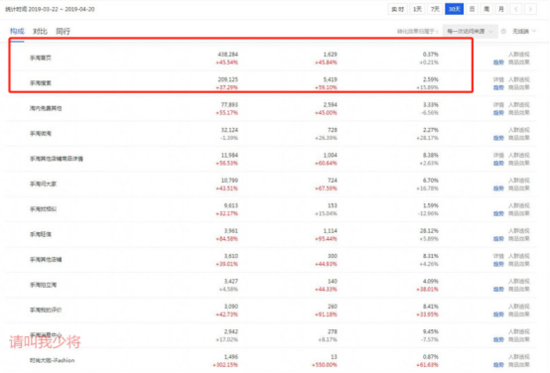Click 手淘其他店铺商品详情 source name

(56, 159)
